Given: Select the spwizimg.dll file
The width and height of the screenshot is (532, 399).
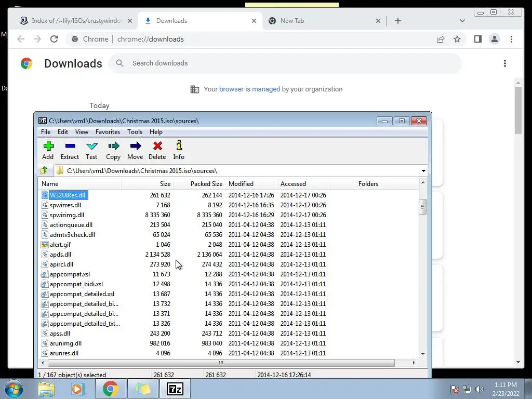Looking at the screenshot, I should click(x=67, y=215).
